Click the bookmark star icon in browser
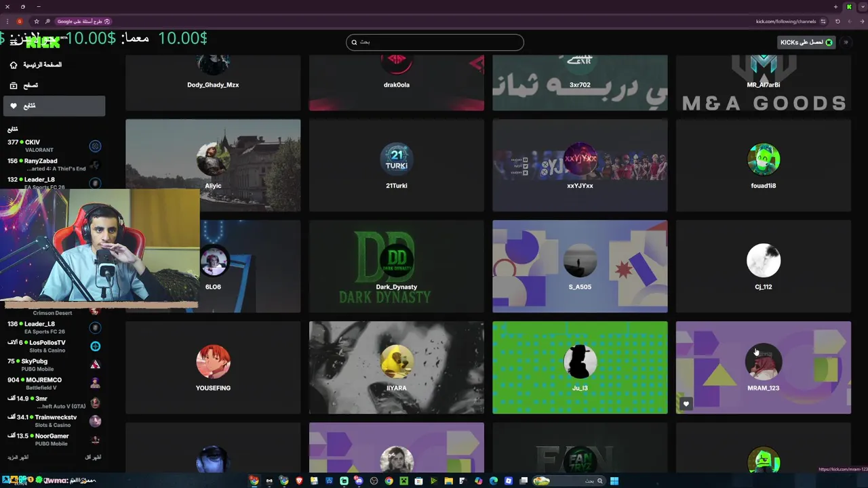This screenshot has height=488, width=868. [x=37, y=22]
